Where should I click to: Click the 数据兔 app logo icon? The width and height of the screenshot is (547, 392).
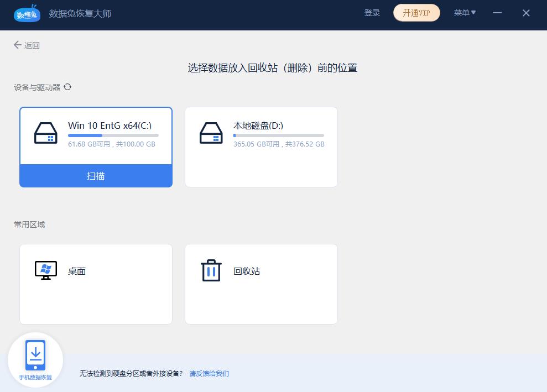(x=27, y=13)
